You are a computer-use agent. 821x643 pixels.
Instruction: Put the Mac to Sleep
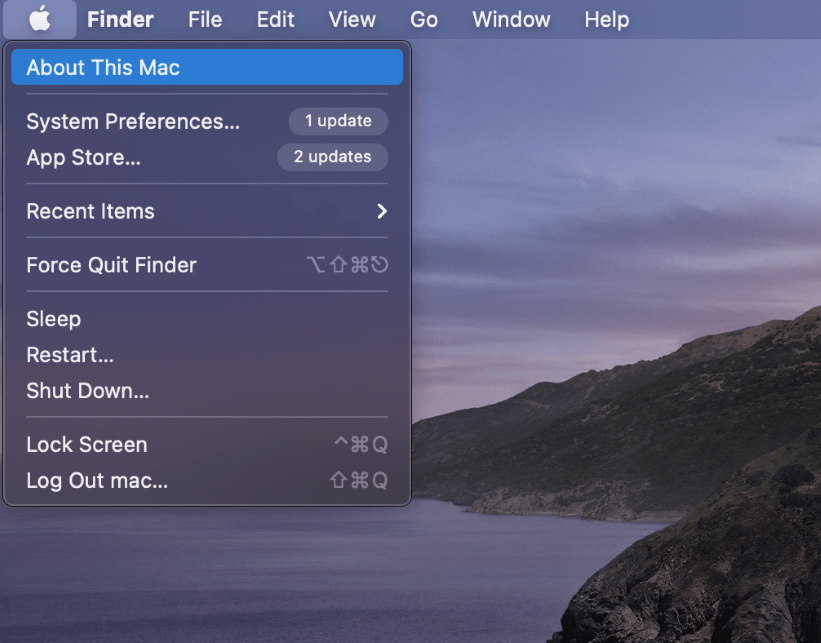coord(53,320)
